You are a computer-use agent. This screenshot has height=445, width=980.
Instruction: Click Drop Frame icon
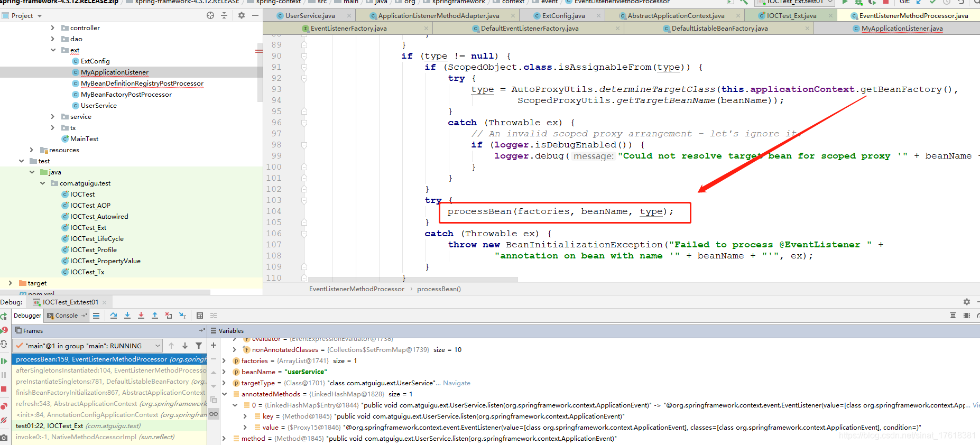pos(169,316)
